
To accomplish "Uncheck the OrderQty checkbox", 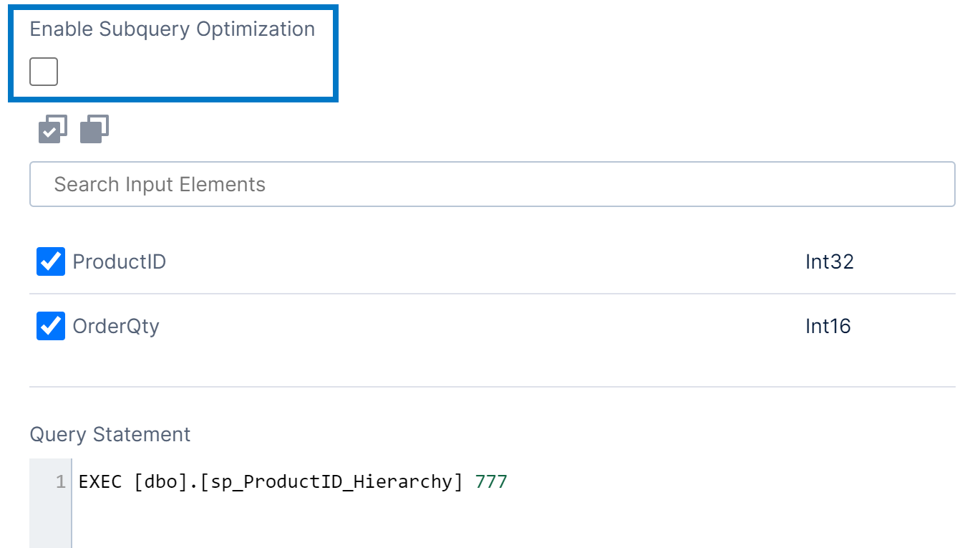I will click(51, 327).
